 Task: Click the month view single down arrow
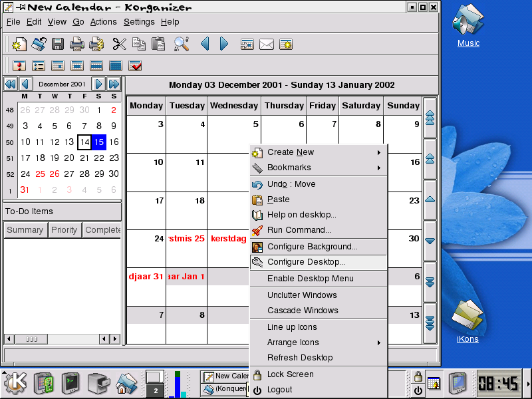(x=430, y=241)
